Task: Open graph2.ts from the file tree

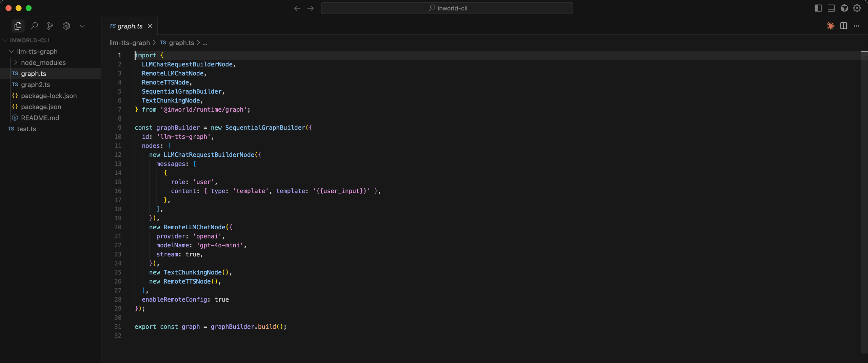Action: point(35,84)
